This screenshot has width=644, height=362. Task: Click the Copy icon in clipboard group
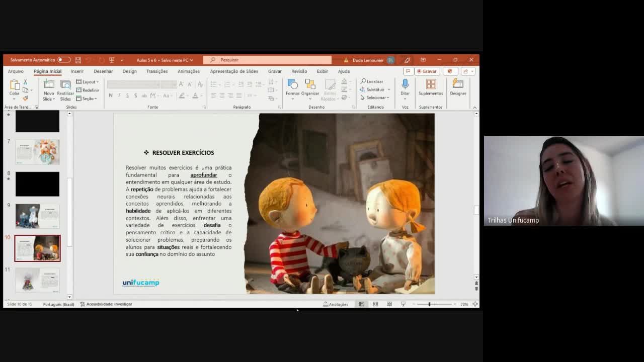tap(25, 90)
